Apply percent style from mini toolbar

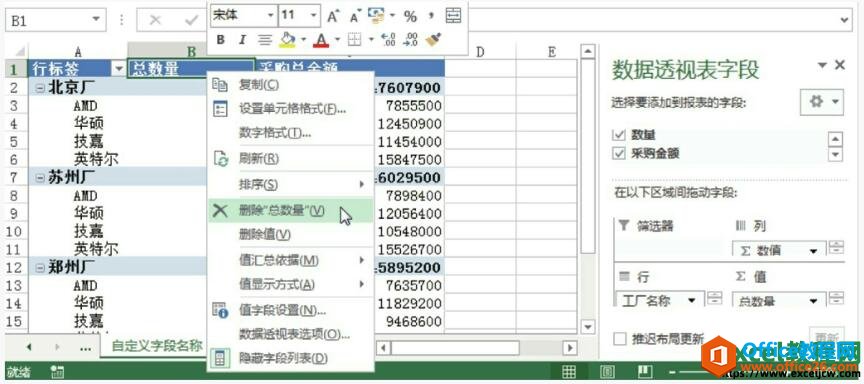[411, 17]
